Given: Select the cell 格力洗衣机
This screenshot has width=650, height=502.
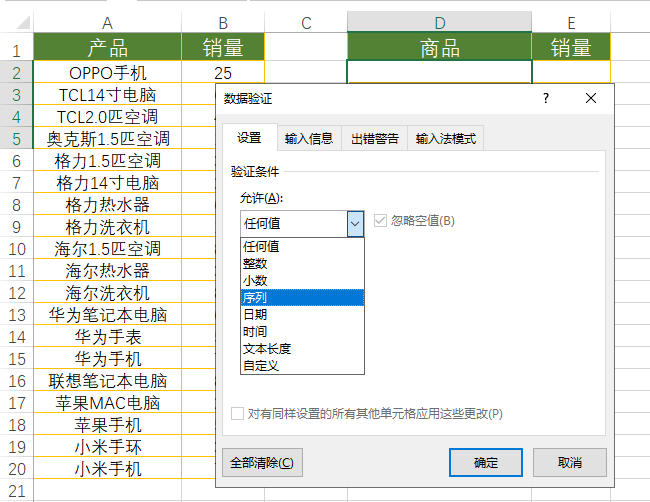Looking at the screenshot, I should point(107,227).
